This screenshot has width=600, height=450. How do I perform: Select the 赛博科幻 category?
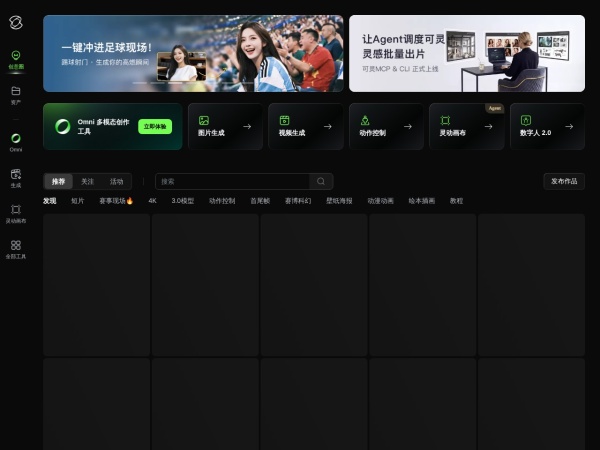point(298,201)
